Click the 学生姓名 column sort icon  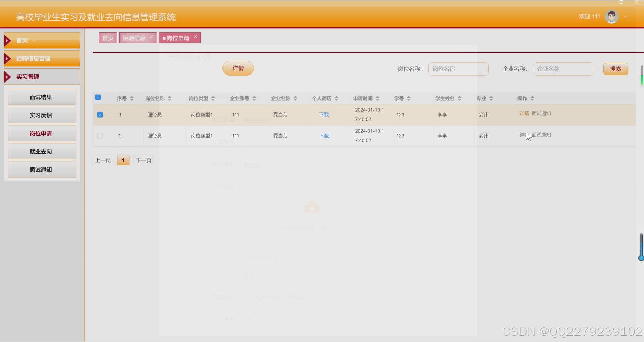[459, 98]
